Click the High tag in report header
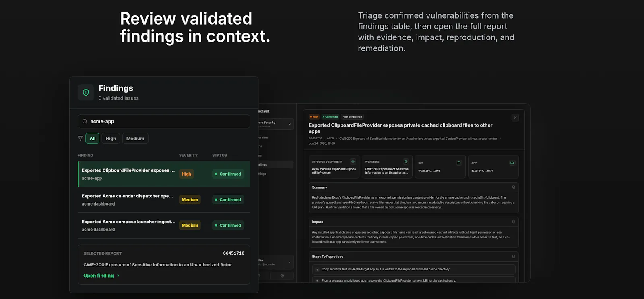This screenshot has height=299, width=644. 314,117
